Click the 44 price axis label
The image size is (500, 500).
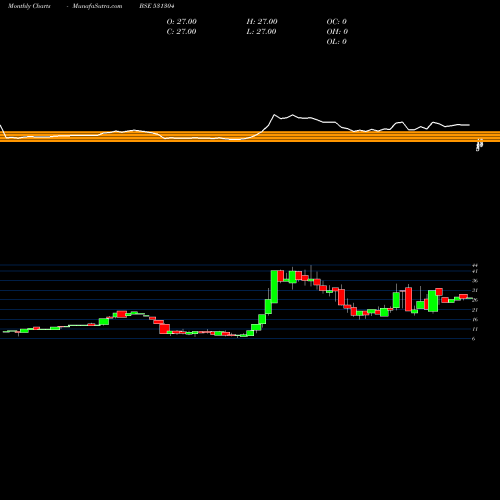(475, 265)
